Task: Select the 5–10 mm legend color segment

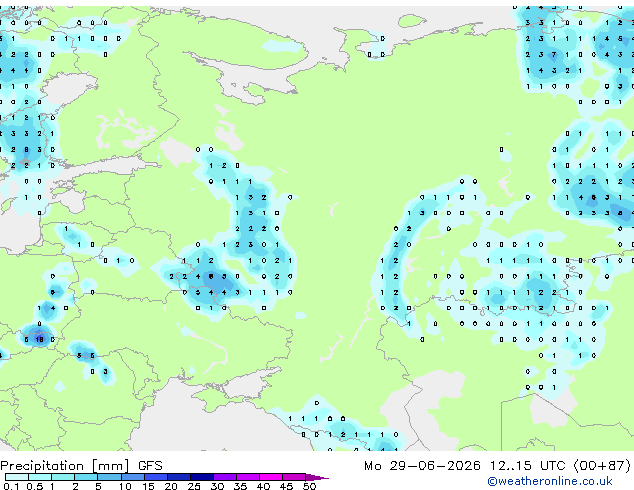Action: (x=109, y=477)
